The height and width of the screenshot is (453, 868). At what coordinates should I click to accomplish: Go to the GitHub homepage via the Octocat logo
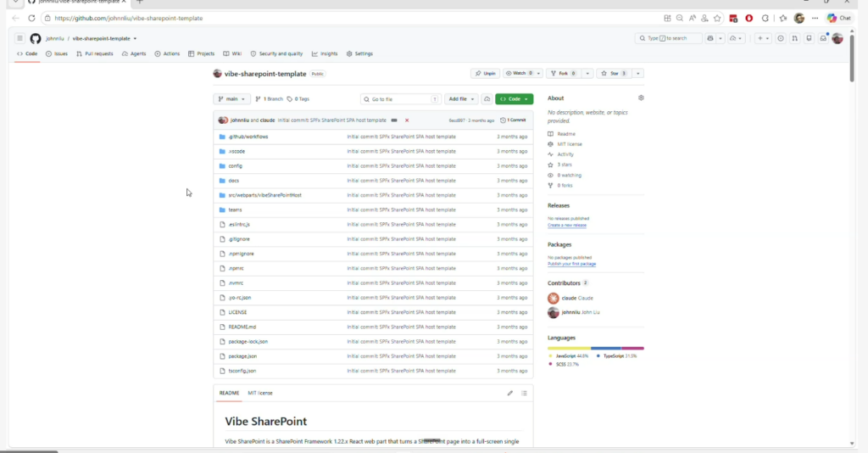click(36, 38)
